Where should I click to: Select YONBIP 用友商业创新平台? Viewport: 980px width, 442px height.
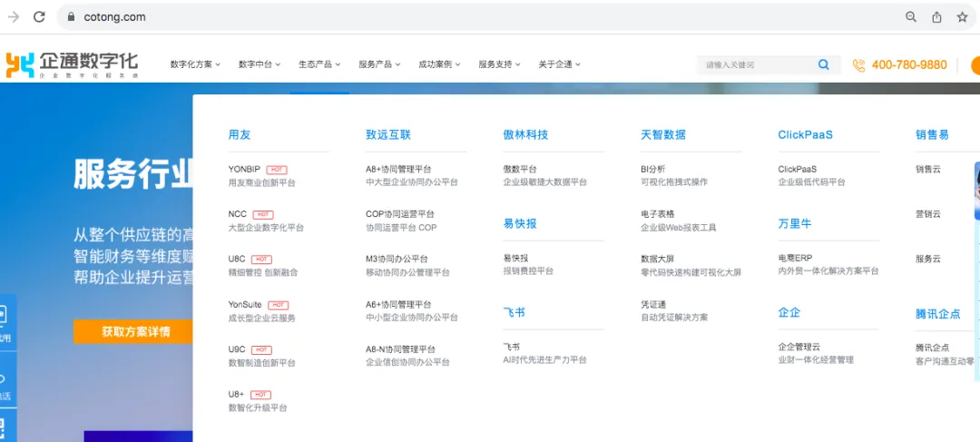pos(262,176)
